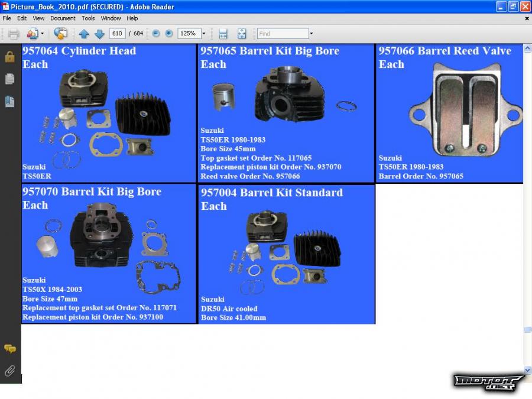The height and width of the screenshot is (399, 532).
Task: Click the Find search text field
Action: pos(283,34)
